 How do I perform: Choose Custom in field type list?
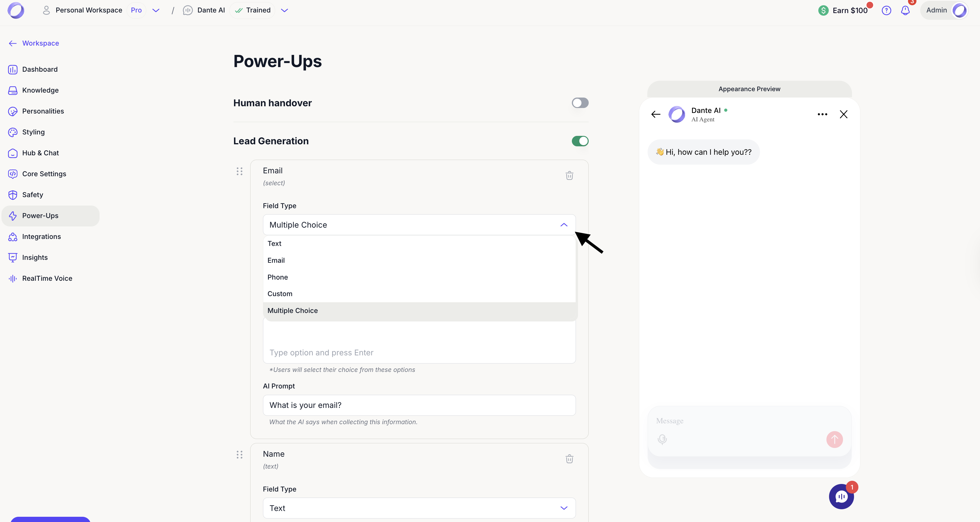(280, 294)
